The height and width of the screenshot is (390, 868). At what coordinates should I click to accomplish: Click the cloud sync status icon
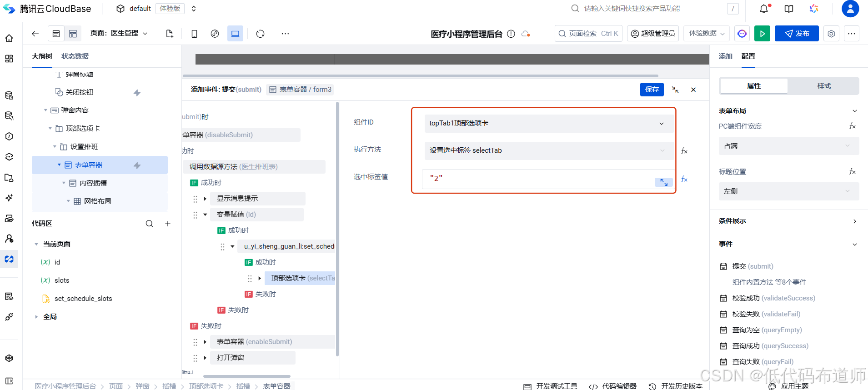click(x=526, y=34)
